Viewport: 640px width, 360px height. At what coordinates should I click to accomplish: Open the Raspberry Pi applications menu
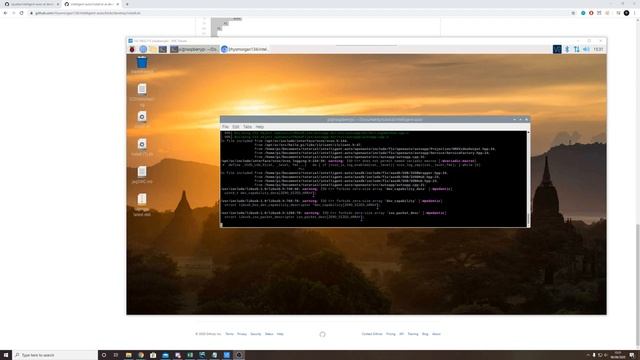point(132,49)
